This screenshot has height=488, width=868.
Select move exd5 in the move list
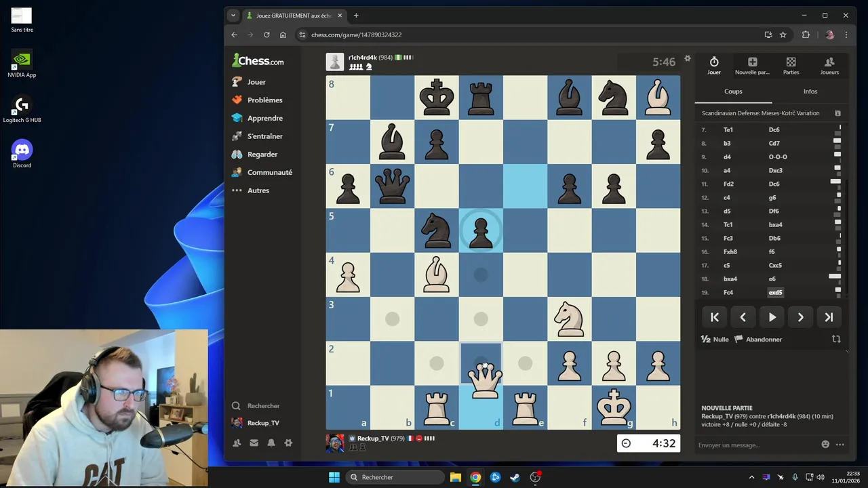pos(775,292)
